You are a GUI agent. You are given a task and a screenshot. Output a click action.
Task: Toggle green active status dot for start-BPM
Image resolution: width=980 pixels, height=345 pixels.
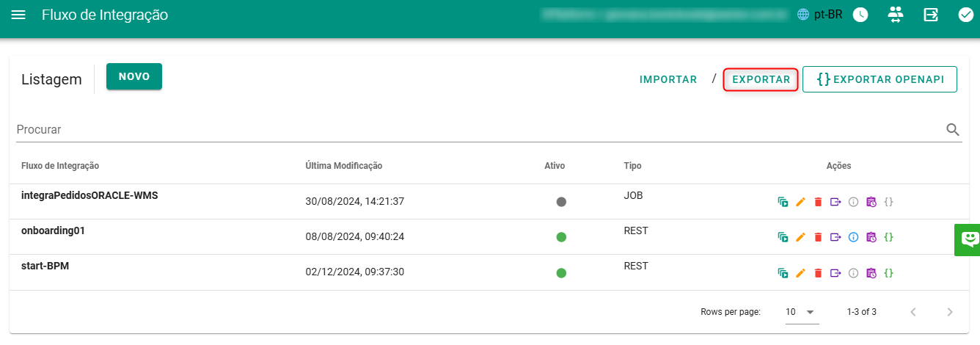click(561, 273)
